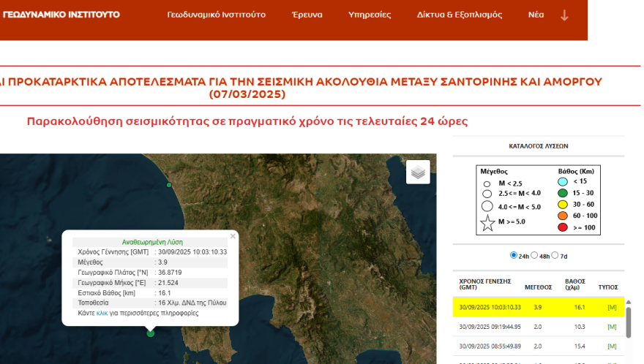
Task: Click the popup latitude value 36.8719
Action: pos(170,273)
